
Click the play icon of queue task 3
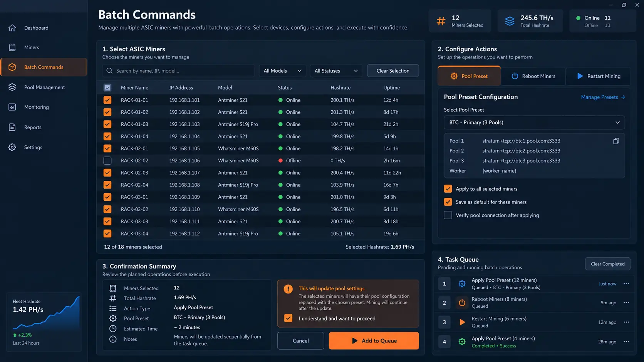point(462,322)
